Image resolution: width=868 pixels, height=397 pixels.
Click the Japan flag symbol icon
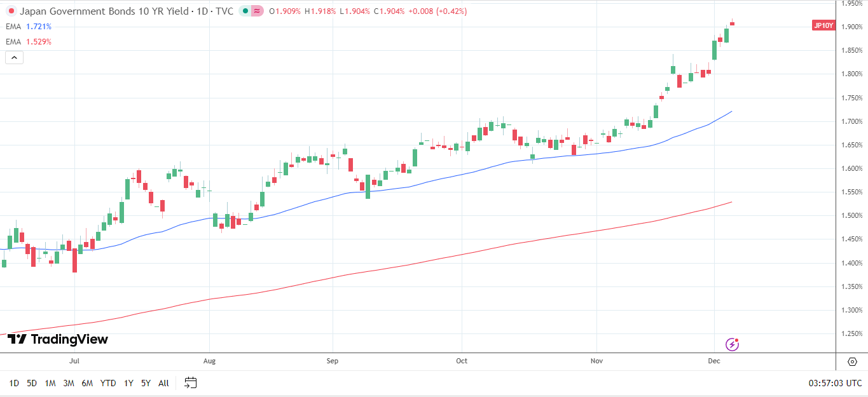(11, 11)
